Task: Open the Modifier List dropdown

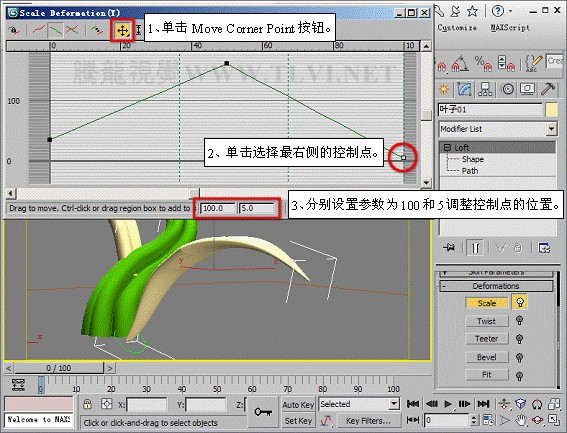Action: (498, 129)
